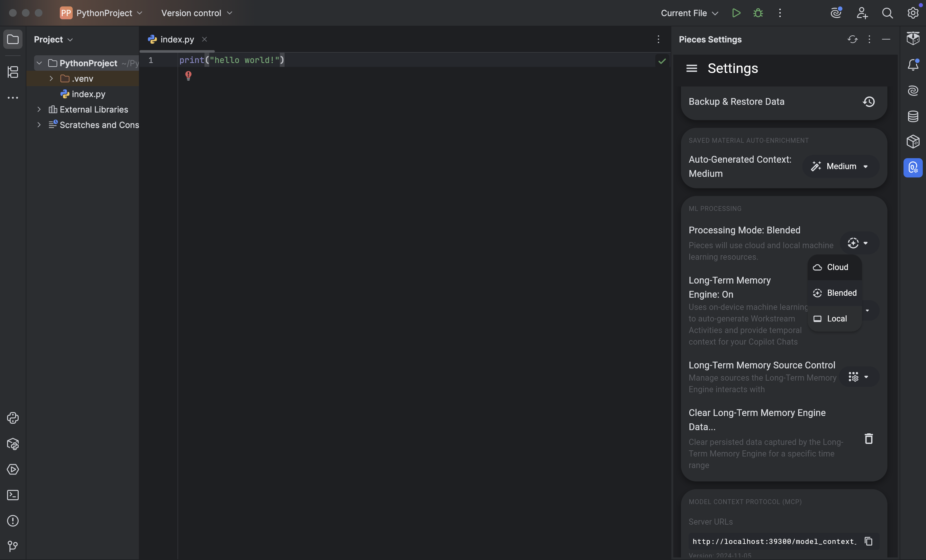
Task: Hide the Pieces Settings panel
Action: click(886, 39)
